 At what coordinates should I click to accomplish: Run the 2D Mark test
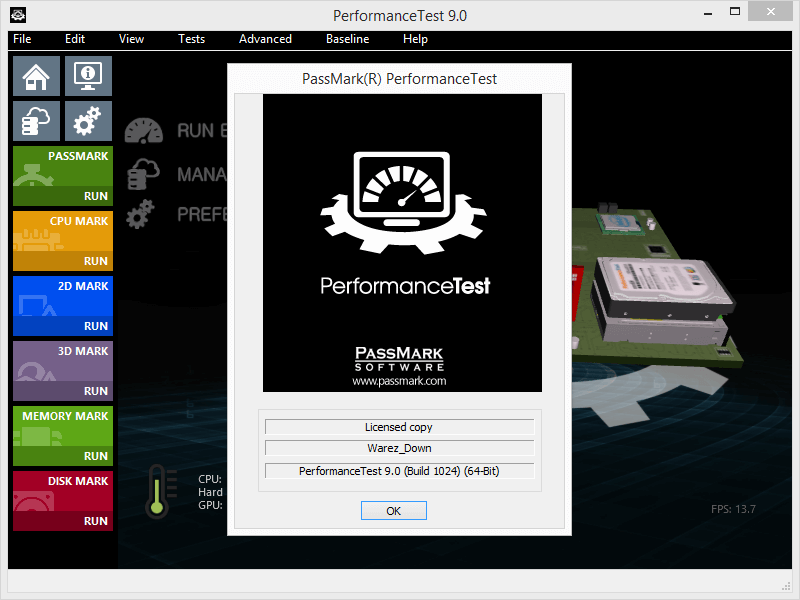pos(95,326)
